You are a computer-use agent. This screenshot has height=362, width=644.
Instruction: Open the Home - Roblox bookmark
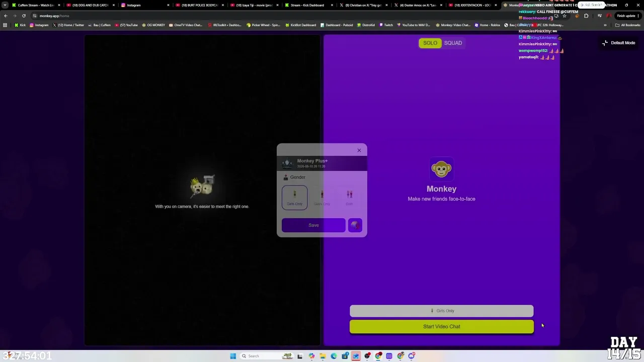pos(488,25)
